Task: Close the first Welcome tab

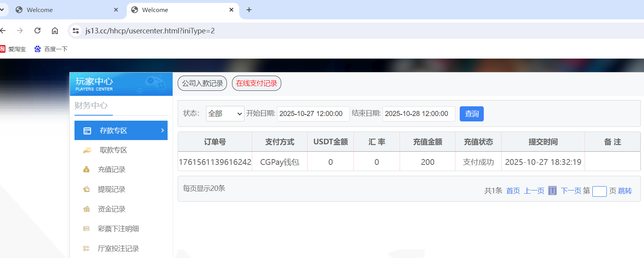Action: [x=116, y=10]
